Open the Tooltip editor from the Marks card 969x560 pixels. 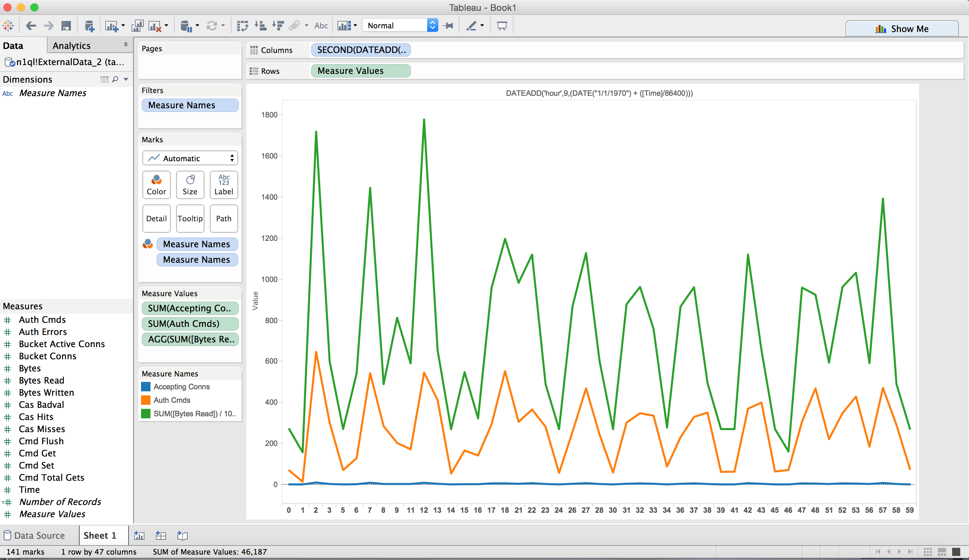[190, 219]
